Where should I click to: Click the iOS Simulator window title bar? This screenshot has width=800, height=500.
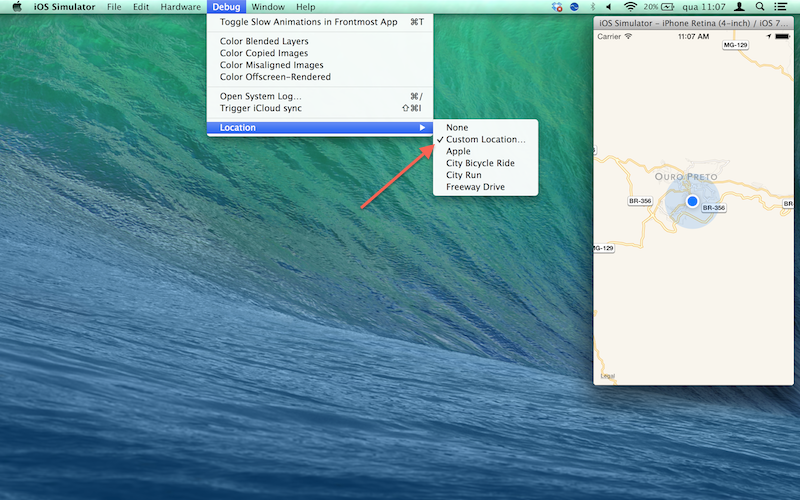[693, 23]
